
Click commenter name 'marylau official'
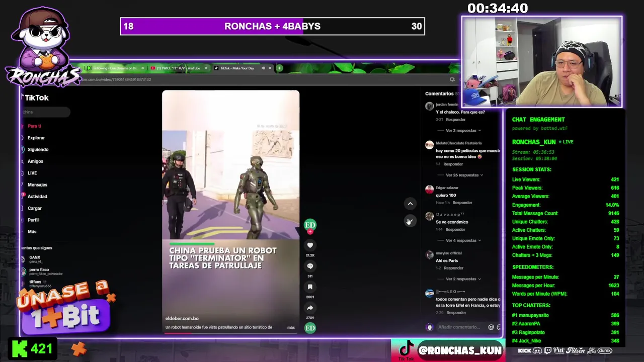click(448, 253)
